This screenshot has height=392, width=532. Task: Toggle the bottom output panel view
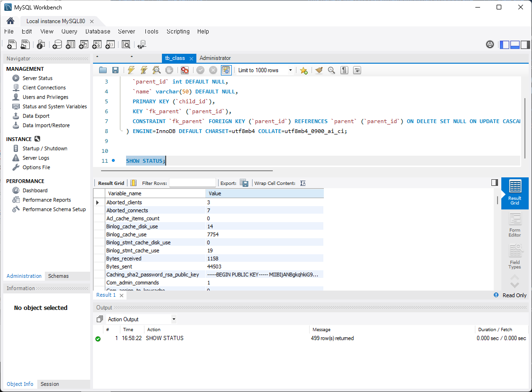(515, 44)
